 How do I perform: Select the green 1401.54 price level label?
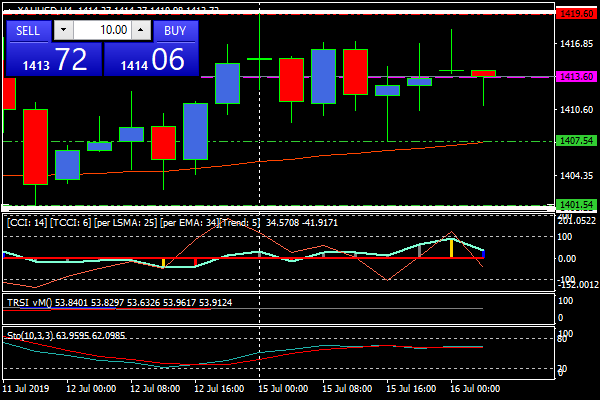[x=575, y=204]
